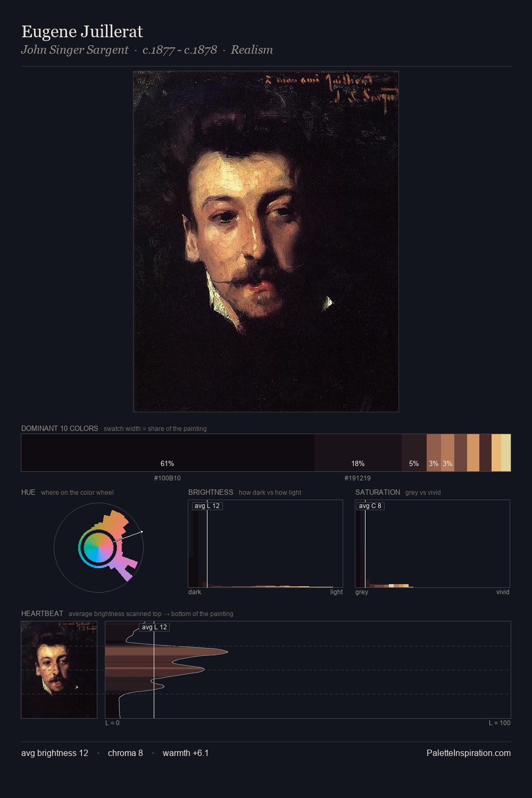The image size is (532, 798).
Task: Click the 'light' axis label
Action: point(336,592)
